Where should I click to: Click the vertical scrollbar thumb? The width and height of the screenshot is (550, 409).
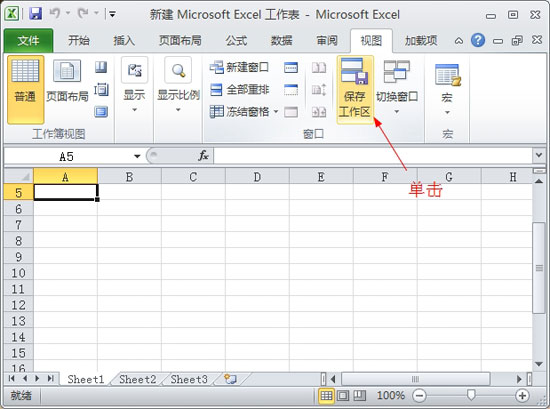[539, 268]
